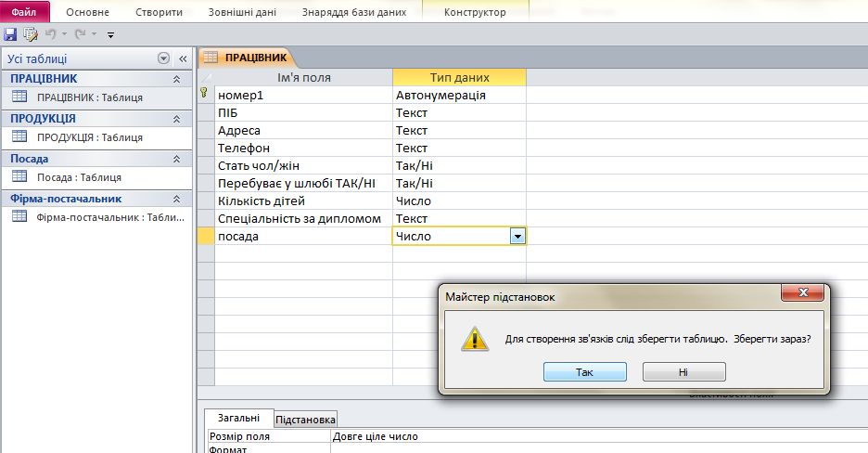
Task: Collapse the ПРОДУКЦІЯ group
Action: 176,119
